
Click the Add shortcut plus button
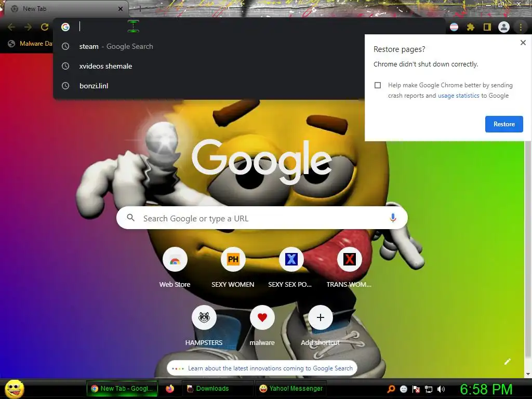tap(320, 317)
